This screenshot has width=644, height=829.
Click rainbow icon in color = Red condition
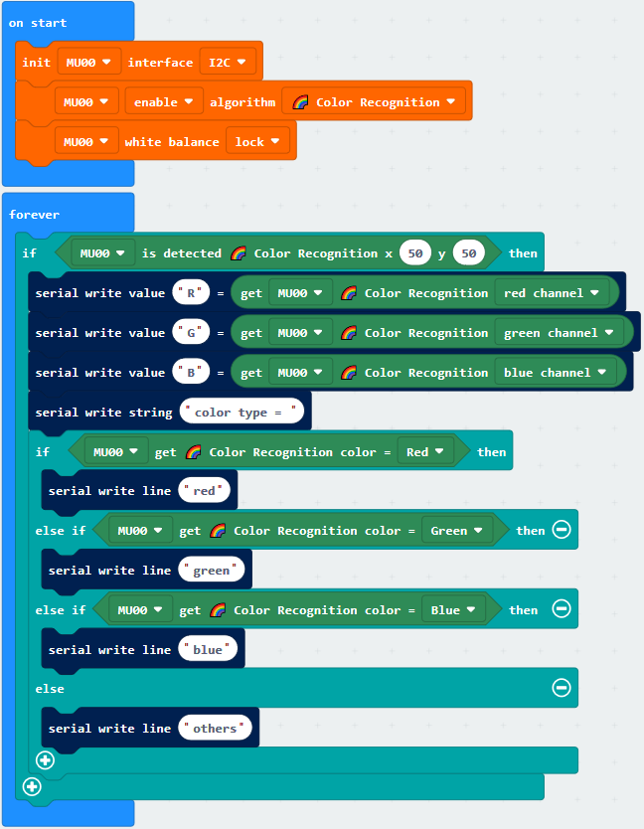193,452
